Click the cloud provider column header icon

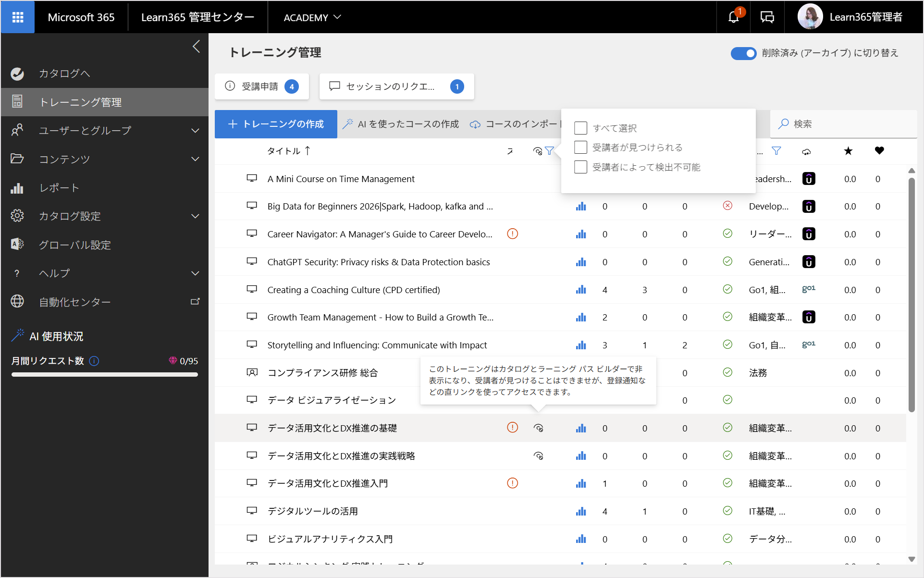coord(806,152)
